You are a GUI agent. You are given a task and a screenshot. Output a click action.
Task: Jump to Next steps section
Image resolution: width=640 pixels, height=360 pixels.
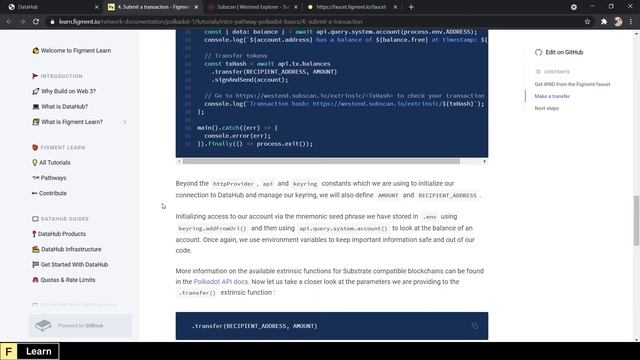(547, 108)
